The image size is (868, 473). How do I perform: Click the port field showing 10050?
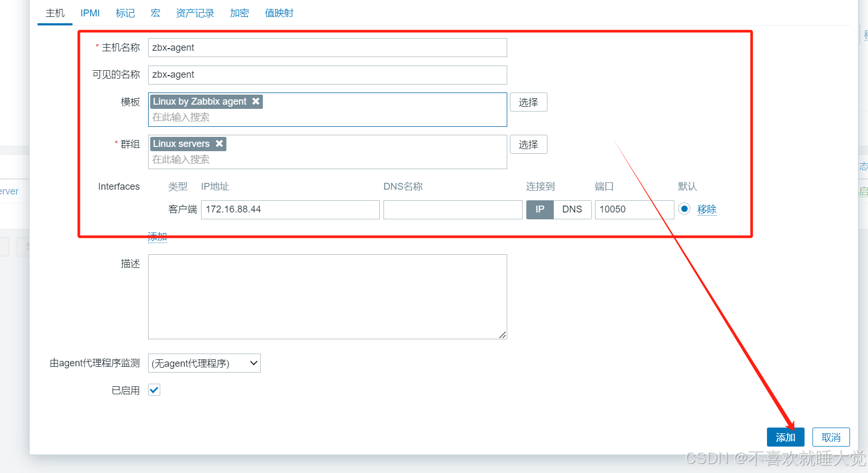point(634,209)
